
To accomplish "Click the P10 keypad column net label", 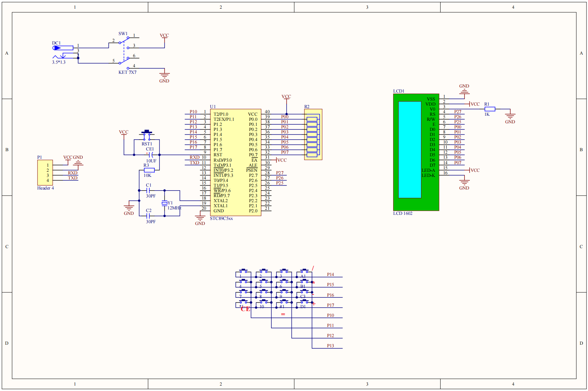I will point(330,315).
